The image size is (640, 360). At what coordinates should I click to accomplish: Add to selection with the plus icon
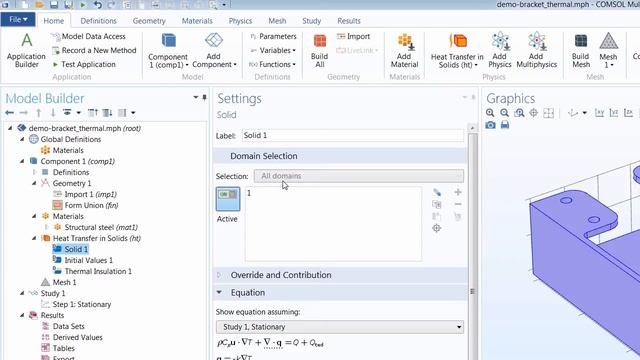[x=458, y=192]
